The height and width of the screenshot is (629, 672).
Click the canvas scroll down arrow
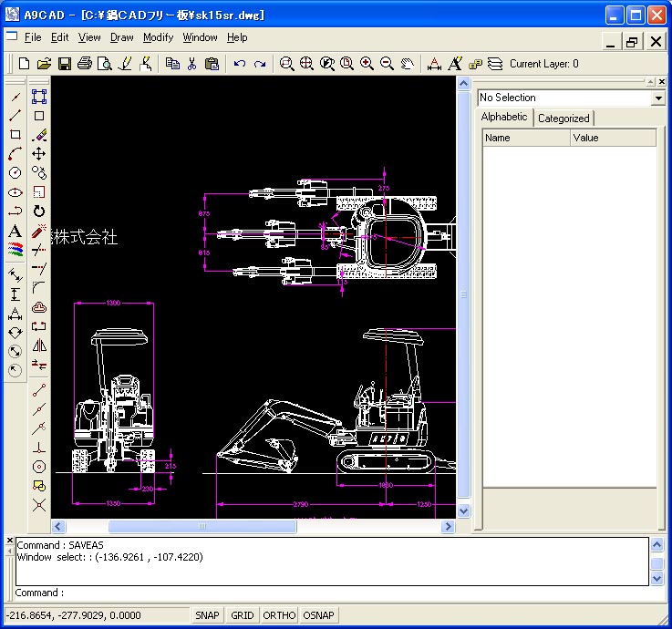click(464, 510)
